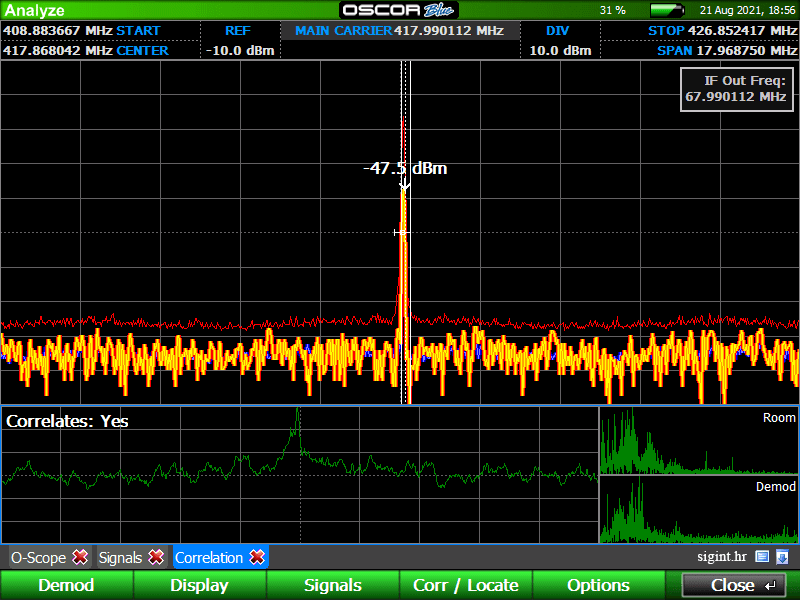Click the date 21 Aug 2021, 18:56
Image resolution: width=800 pixels, height=600 pixels.
click(747, 10)
